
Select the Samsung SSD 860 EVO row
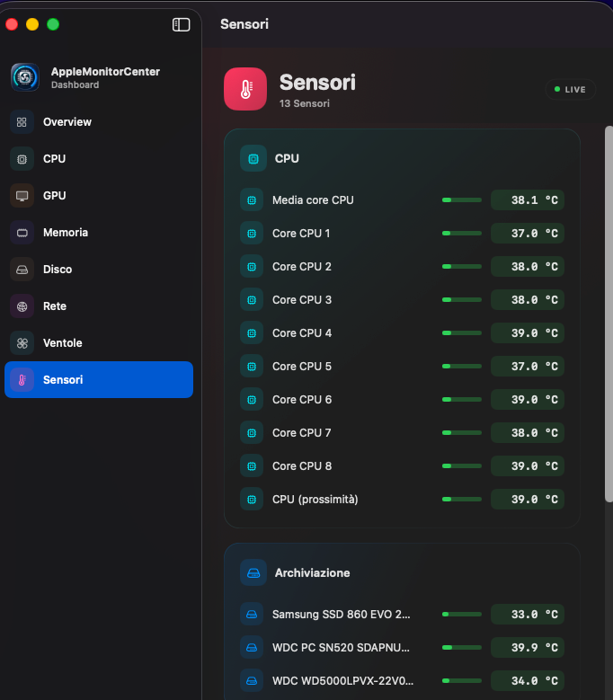point(402,615)
